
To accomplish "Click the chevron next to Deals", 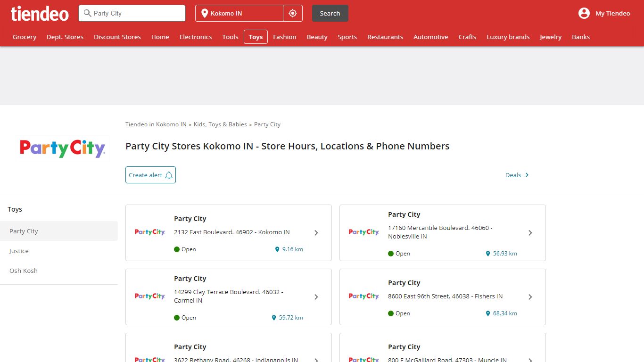I will [x=527, y=175].
